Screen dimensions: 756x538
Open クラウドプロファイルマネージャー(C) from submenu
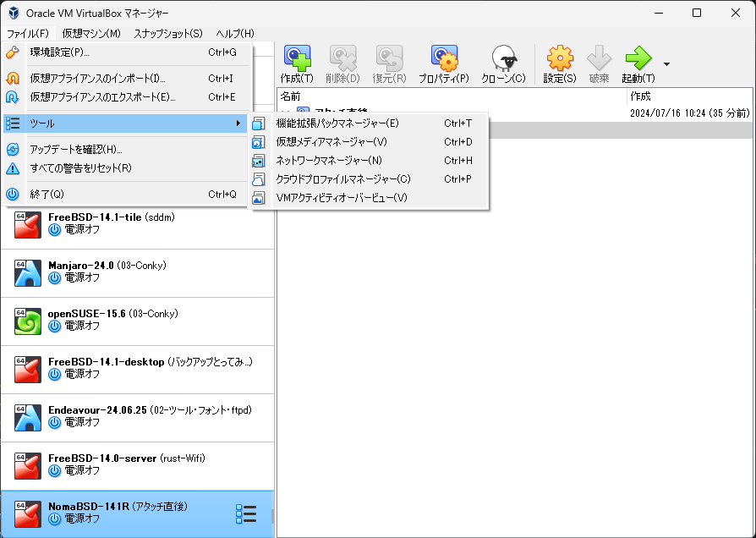point(369,179)
